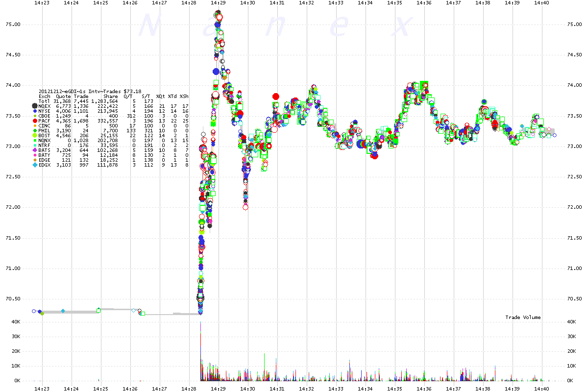Click the '%Td' column header
This screenshot has width=588, height=392.
172,96
